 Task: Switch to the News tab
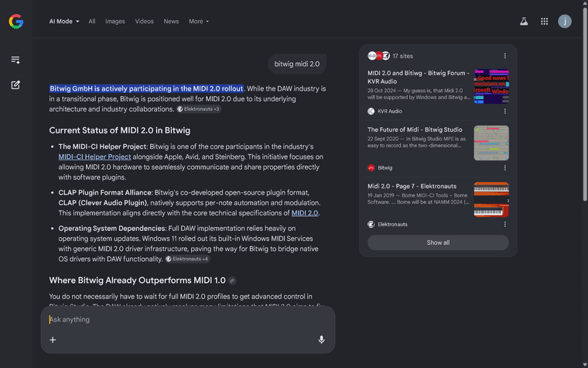(x=171, y=22)
